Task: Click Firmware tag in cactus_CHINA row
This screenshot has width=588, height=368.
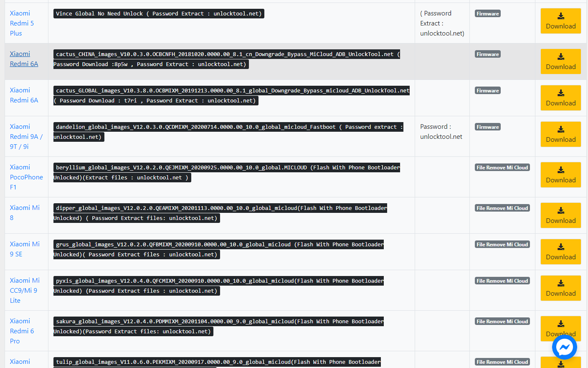Action: 487,54
